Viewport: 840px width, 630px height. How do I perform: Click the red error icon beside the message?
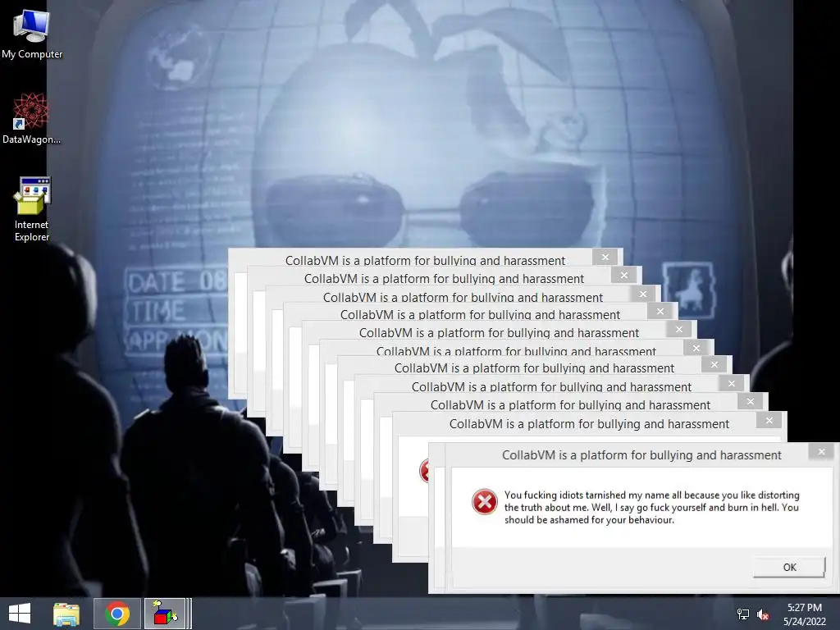[x=484, y=502]
